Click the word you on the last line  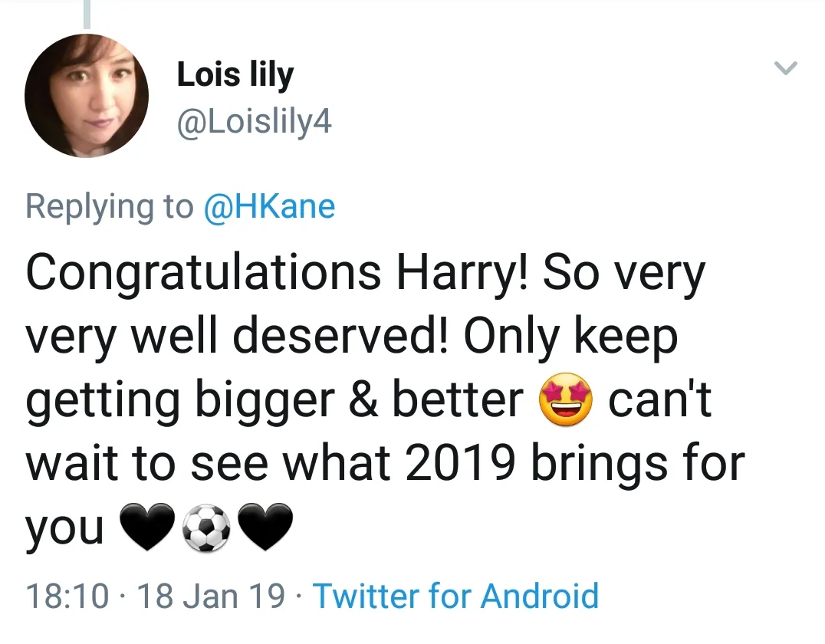(x=66, y=529)
